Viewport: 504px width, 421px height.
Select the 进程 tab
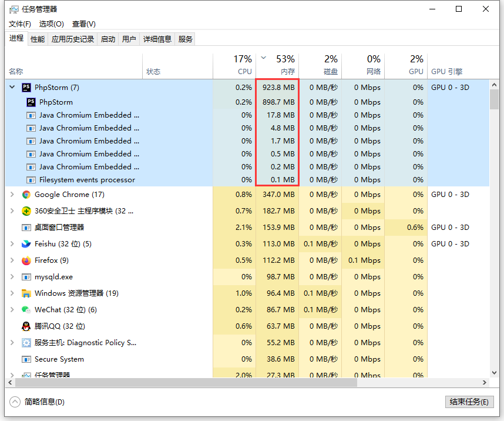click(16, 38)
